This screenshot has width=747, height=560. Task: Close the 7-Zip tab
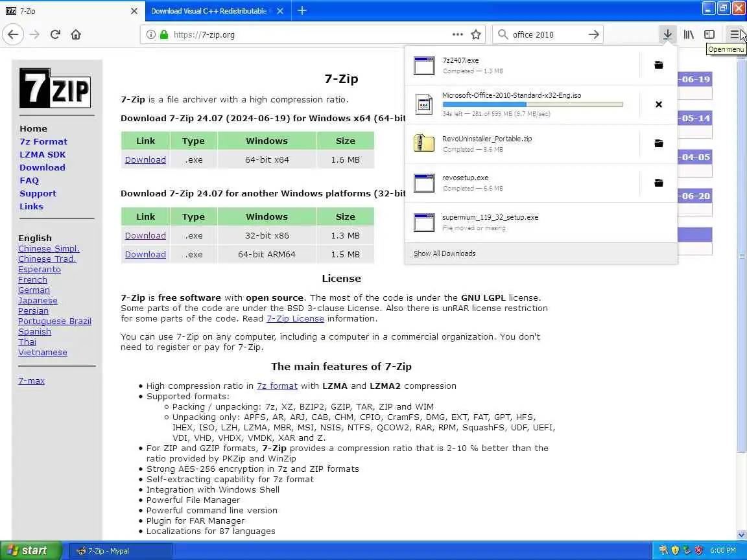[x=134, y=11]
